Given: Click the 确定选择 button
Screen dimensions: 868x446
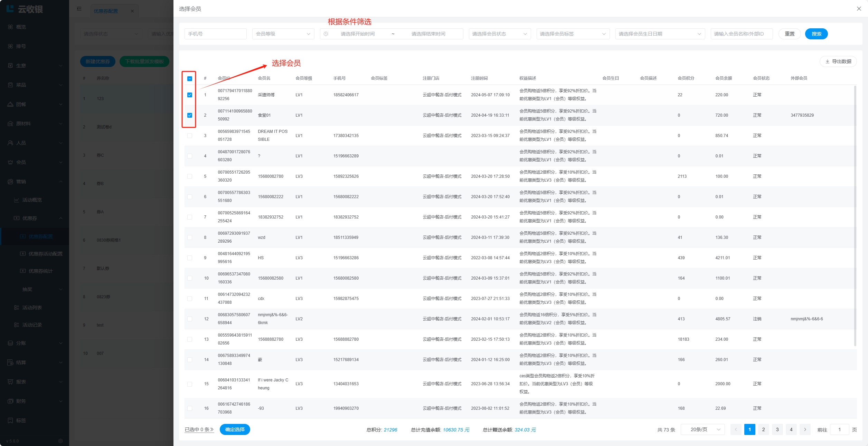Looking at the screenshot, I should click(235, 429).
